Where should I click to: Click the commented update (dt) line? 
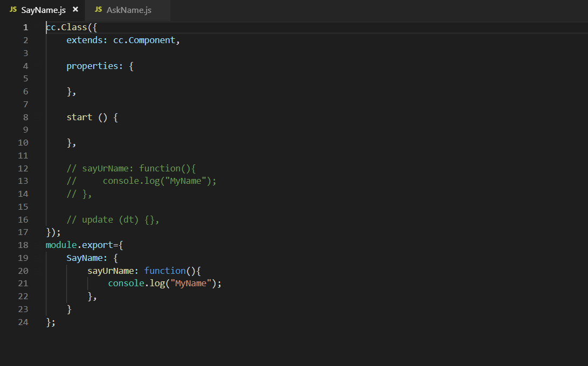pyautogui.click(x=113, y=219)
